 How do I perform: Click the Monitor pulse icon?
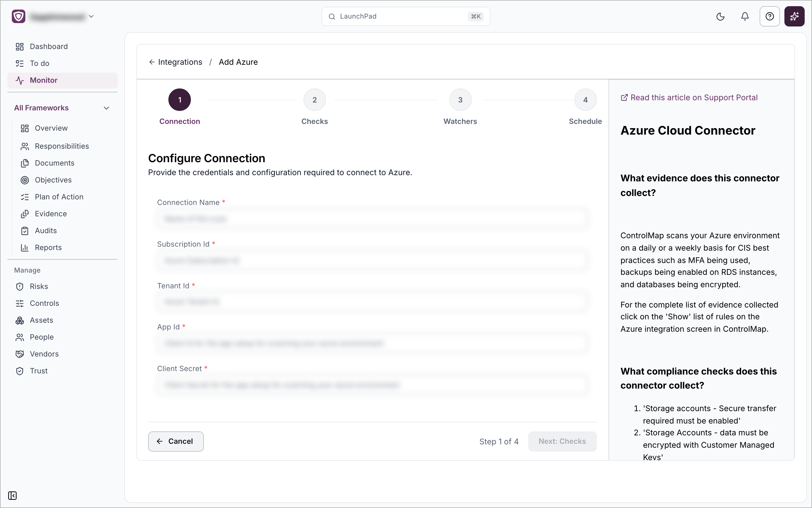(19, 80)
